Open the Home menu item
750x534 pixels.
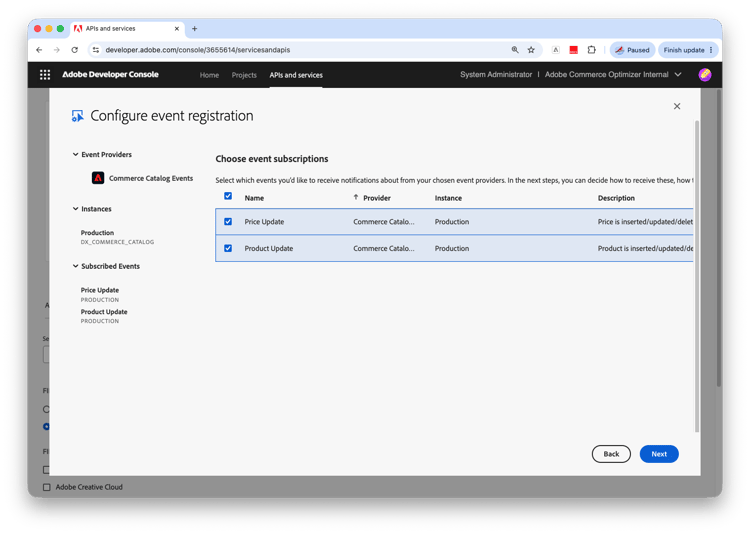[209, 75]
